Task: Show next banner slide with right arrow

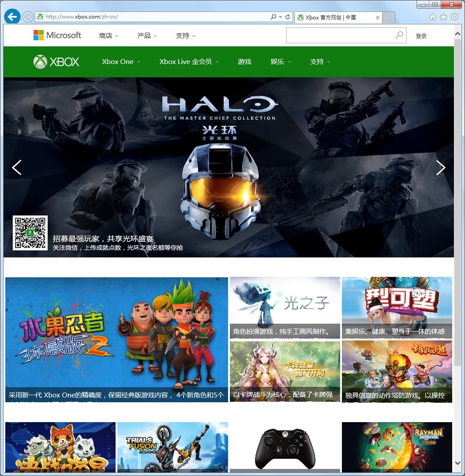Action: (x=440, y=167)
